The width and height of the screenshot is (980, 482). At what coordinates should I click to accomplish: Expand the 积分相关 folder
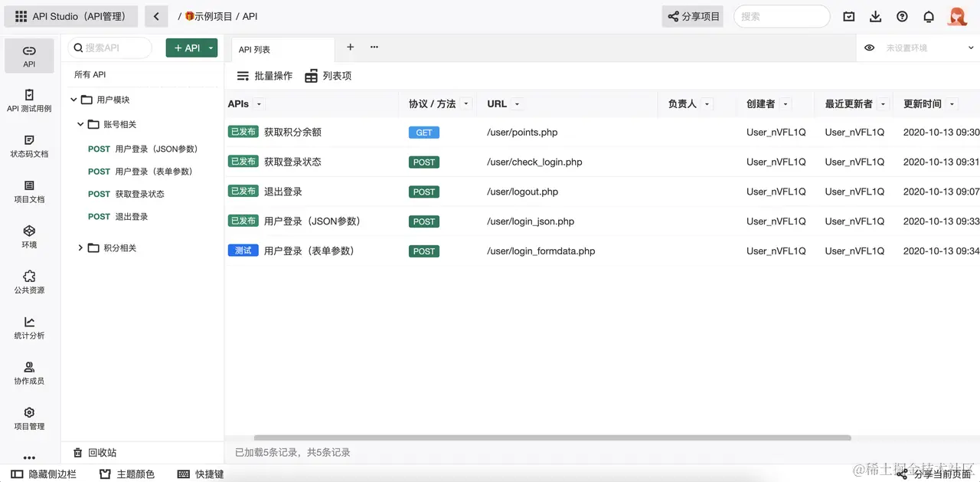(80, 248)
